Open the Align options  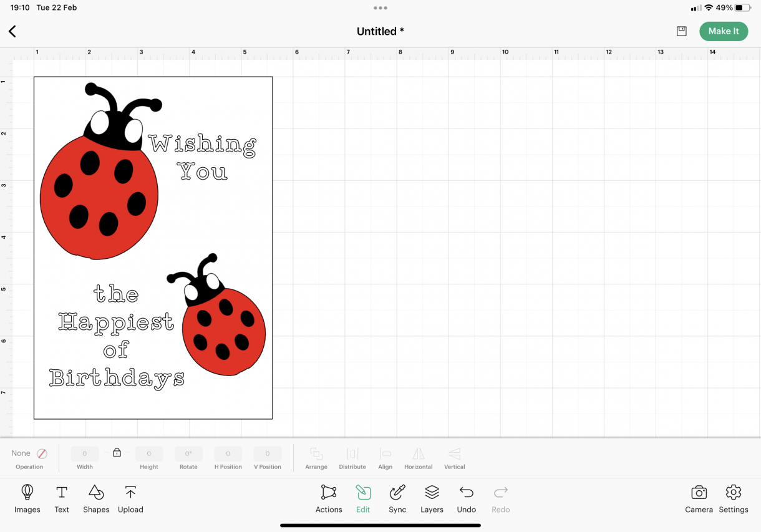coord(385,458)
